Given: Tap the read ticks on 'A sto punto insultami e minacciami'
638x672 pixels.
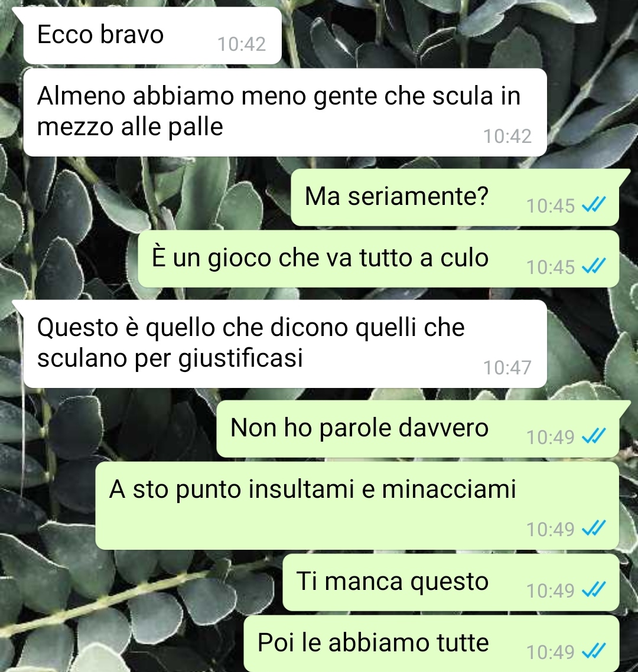Looking at the screenshot, I should pos(594,529).
